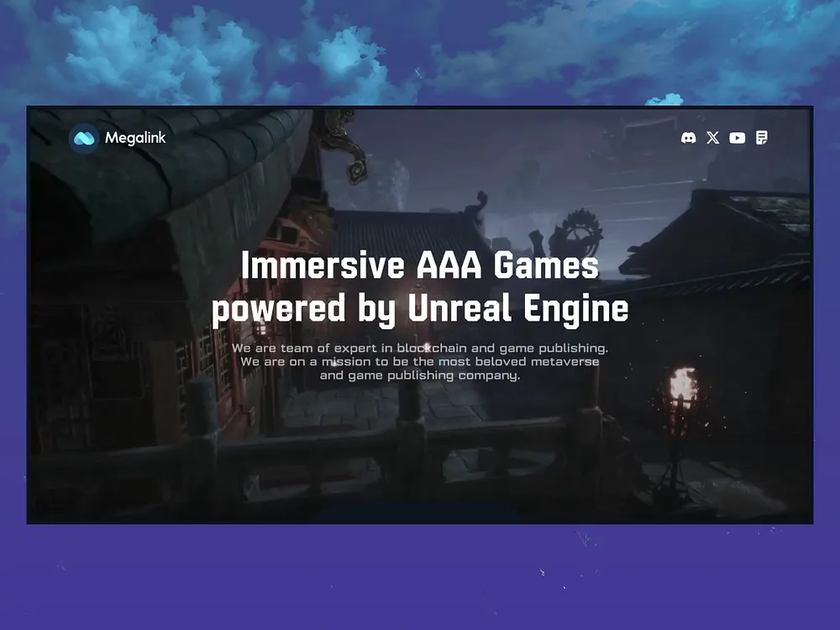Screen dimensions: 840x630
Task: Click the X icon between Discord and YouTube
Action: click(x=713, y=137)
